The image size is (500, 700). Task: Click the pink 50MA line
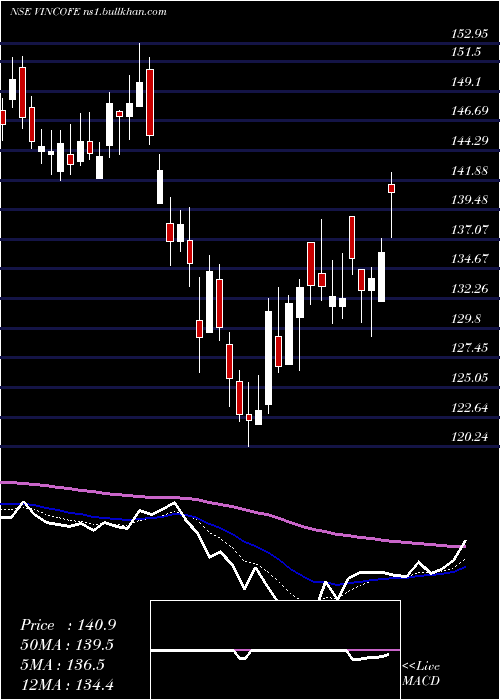pyautogui.click(x=232, y=513)
